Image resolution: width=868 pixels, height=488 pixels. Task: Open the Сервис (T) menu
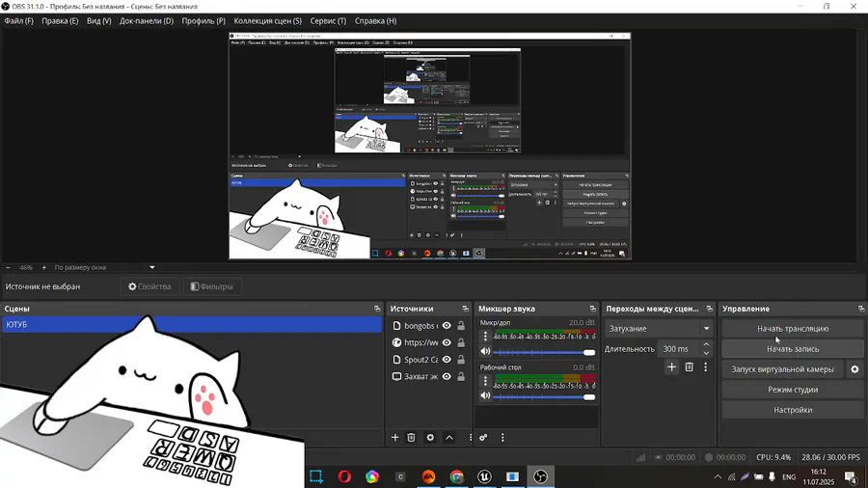click(x=328, y=21)
